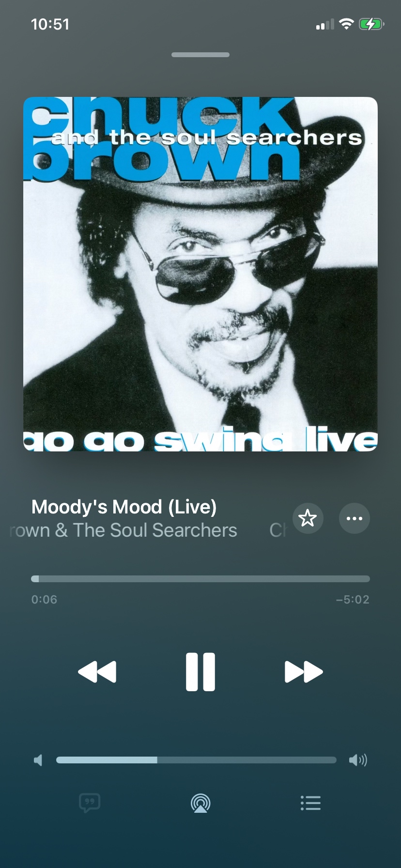Tap the 0:06 elapsed time label
The height and width of the screenshot is (868, 401).
coord(44,600)
